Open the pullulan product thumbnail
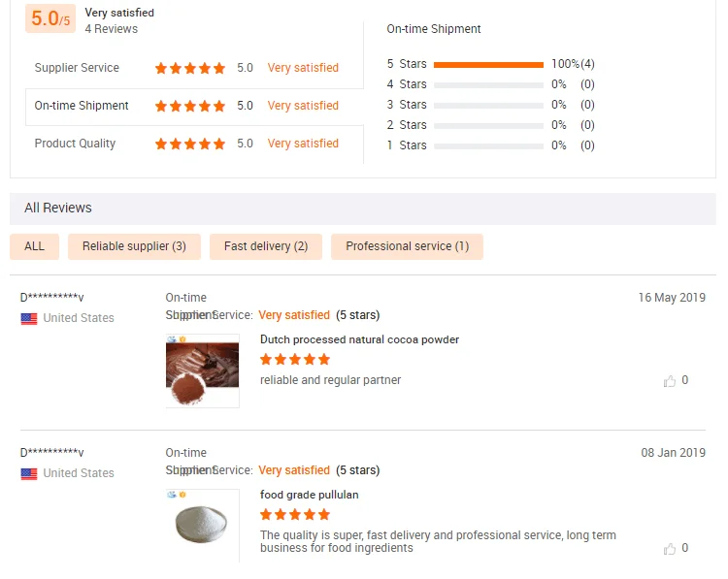The image size is (728, 579). (202, 526)
